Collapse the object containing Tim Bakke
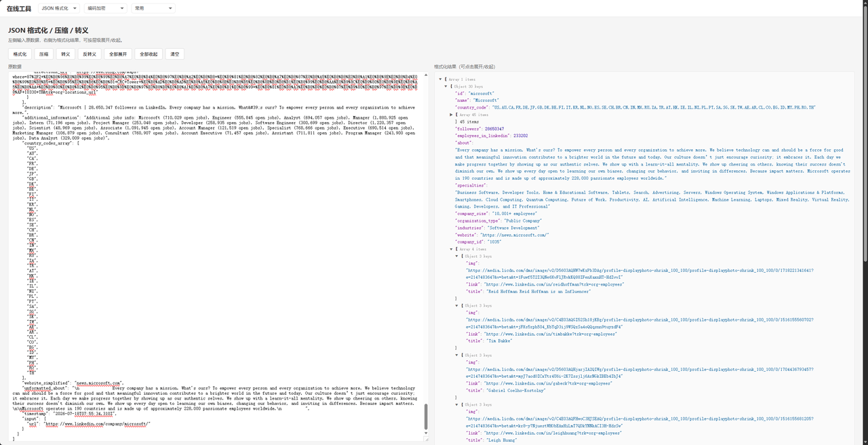The height and width of the screenshot is (445, 868). click(457, 305)
